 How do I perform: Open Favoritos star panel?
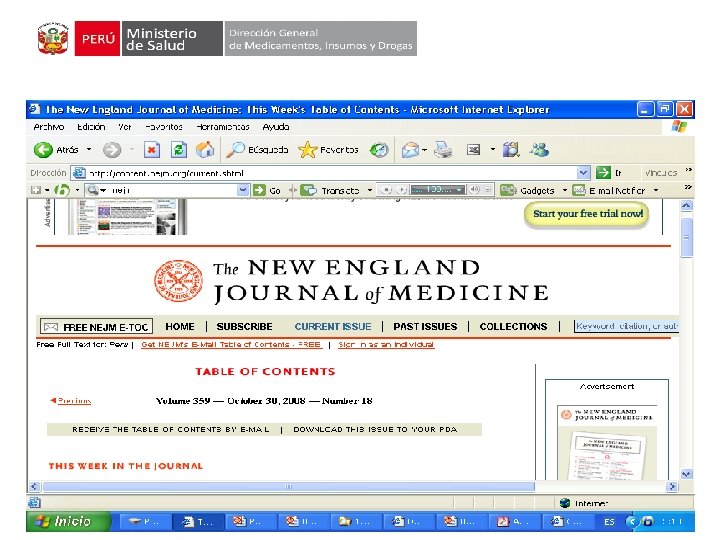point(328,150)
